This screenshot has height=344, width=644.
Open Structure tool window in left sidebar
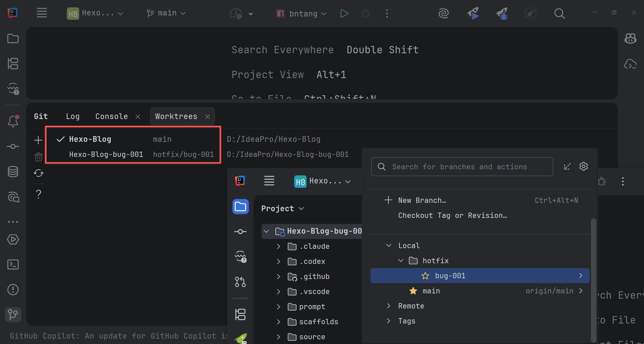point(13,64)
